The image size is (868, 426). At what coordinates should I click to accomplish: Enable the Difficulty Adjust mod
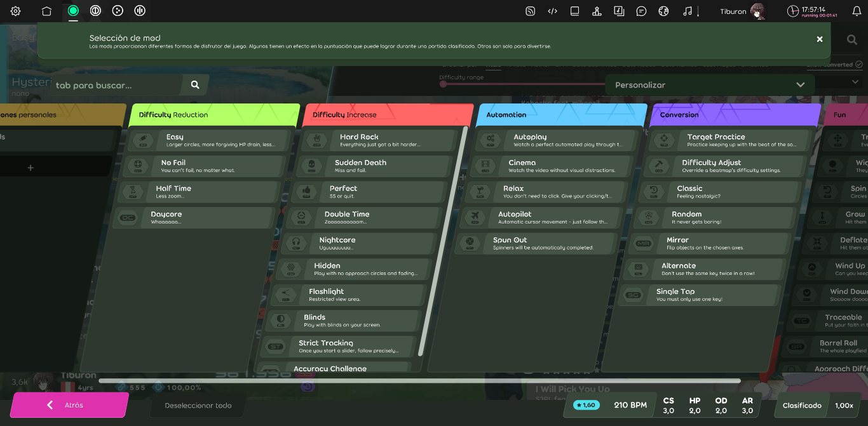coord(726,166)
